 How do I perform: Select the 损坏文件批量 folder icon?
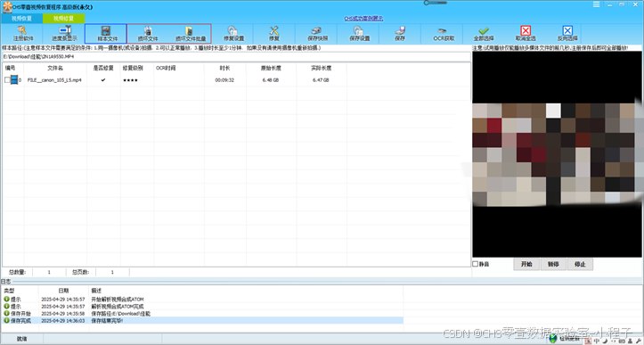coord(189,31)
